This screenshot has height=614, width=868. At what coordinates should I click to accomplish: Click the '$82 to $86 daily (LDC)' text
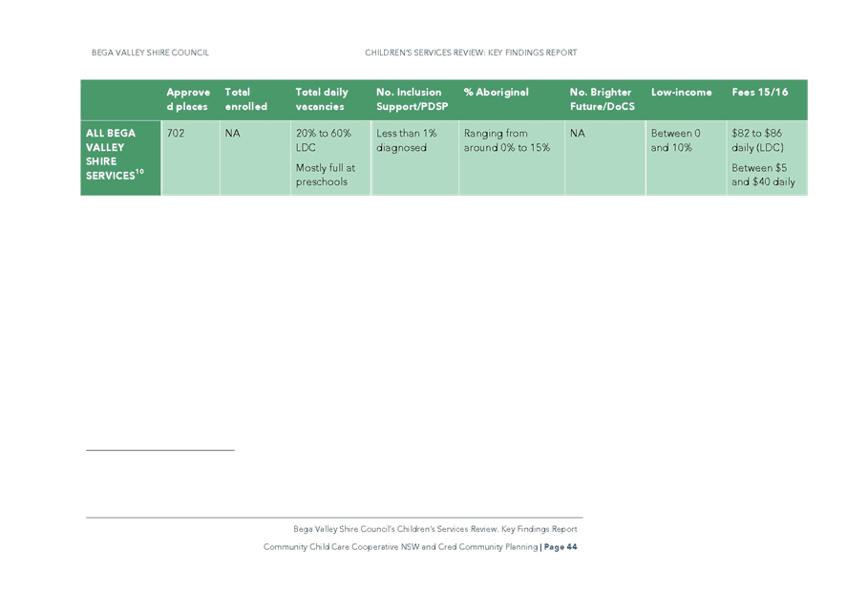point(757,140)
